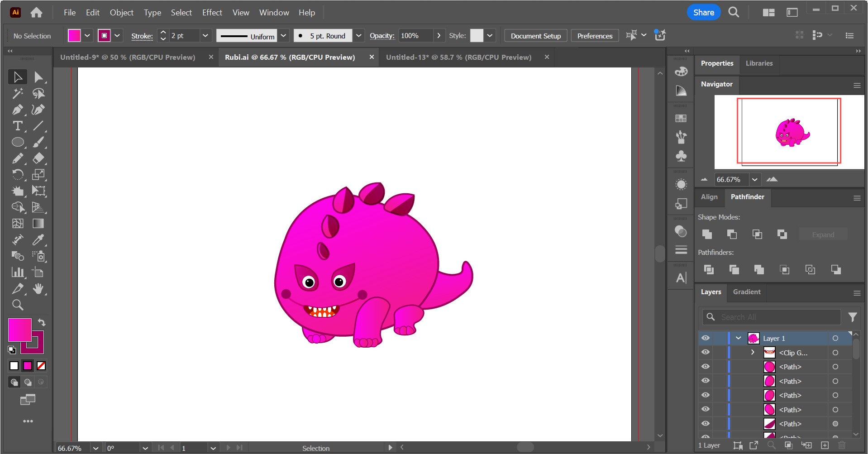Activate the Type tool
The image size is (868, 454).
coord(18,126)
